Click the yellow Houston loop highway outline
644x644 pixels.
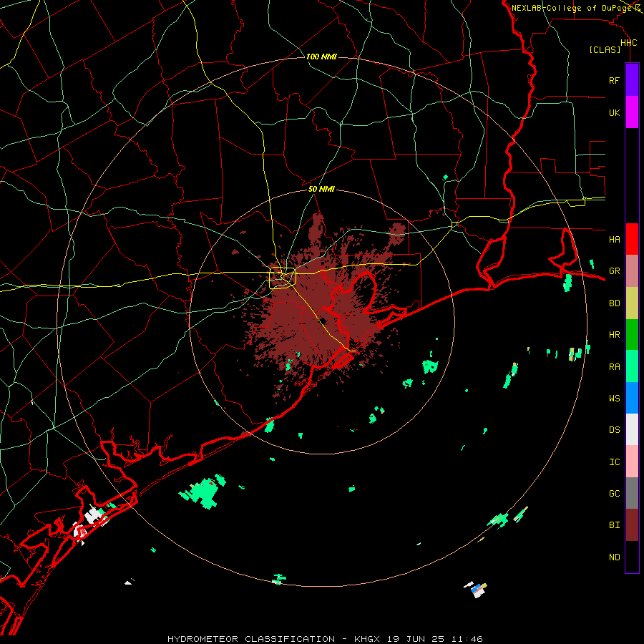283,278
